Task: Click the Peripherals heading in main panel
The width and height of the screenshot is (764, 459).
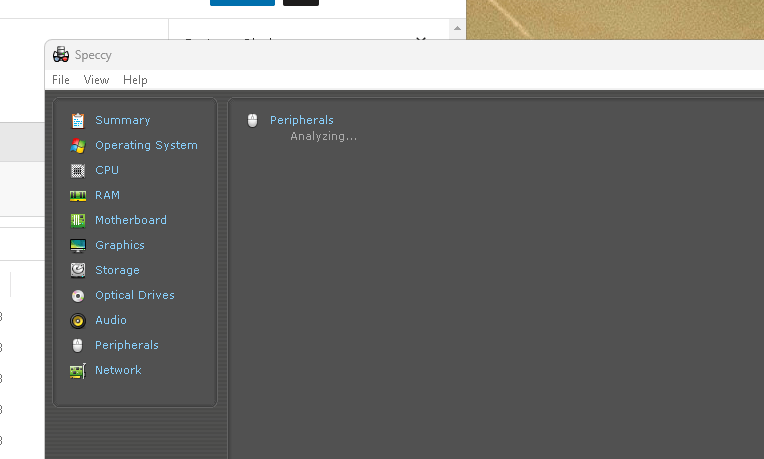Action: [302, 120]
